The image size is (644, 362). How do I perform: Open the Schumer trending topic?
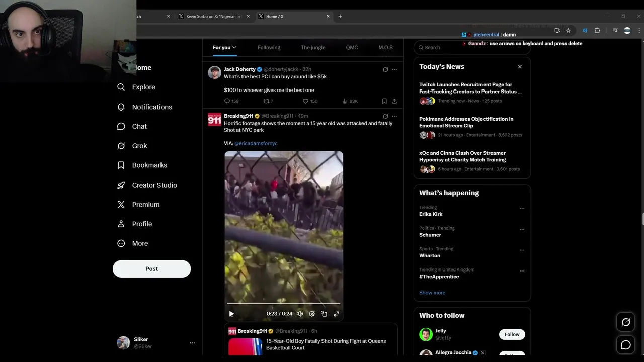(x=430, y=235)
